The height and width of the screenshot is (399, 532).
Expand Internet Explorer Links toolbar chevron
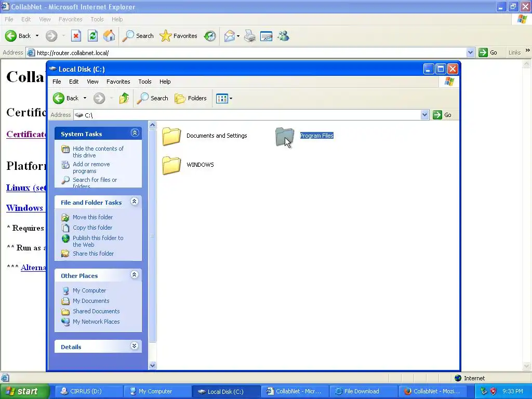tap(528, 50)
